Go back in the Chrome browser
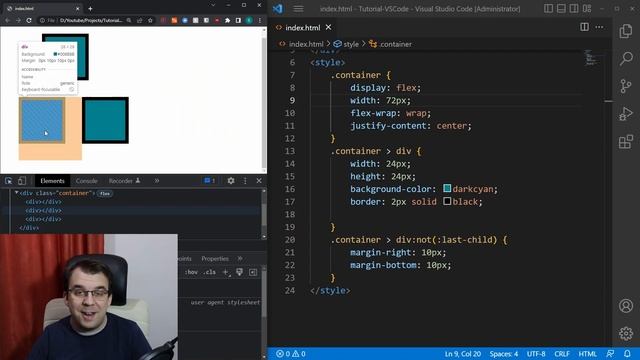The height and width of the screenshot is (360, 640). click(7, 20)
